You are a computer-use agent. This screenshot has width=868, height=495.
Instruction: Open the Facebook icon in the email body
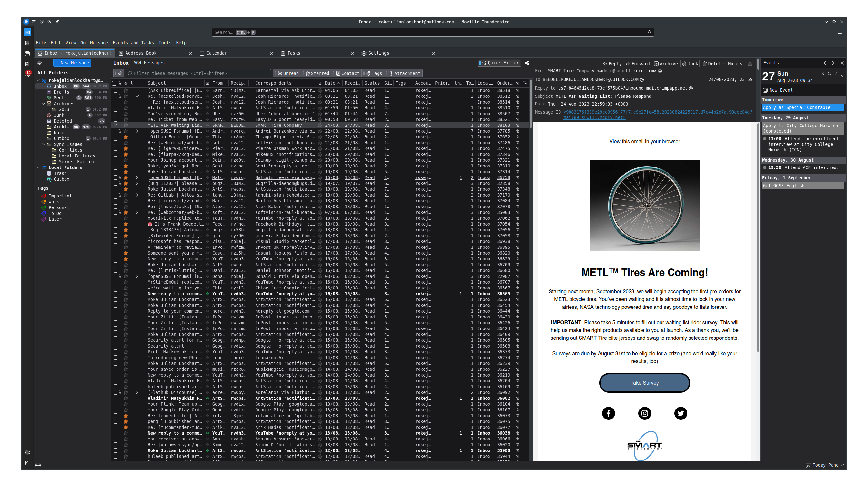pos(608,413)
